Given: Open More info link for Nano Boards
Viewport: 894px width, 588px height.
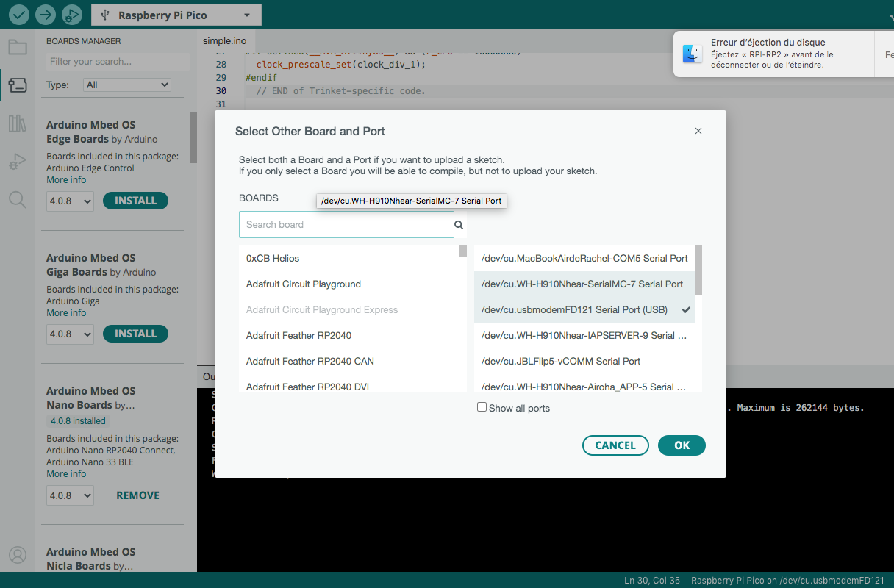Looking at the screenshot, I should click(66, 474).
